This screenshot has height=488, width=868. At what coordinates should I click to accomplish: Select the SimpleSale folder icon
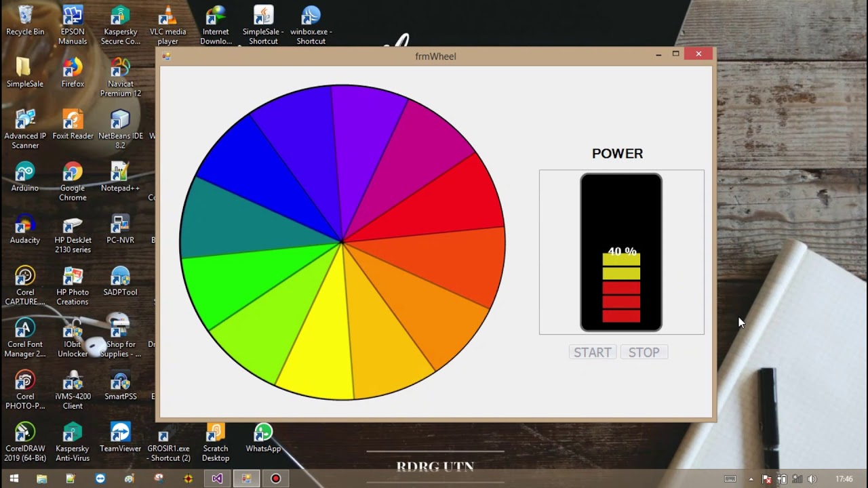(25, 73)
